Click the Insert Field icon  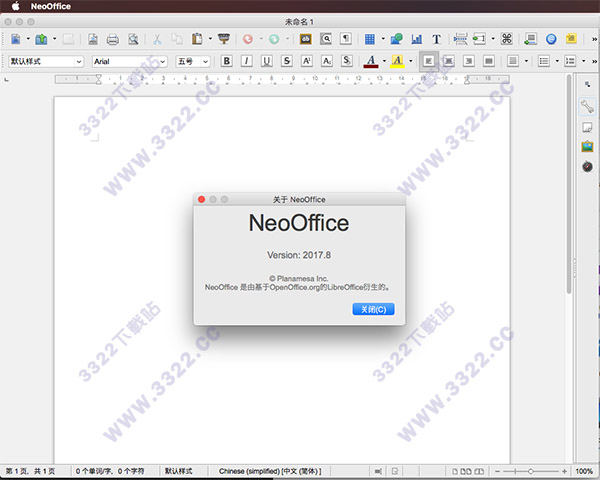pos(479,39)
